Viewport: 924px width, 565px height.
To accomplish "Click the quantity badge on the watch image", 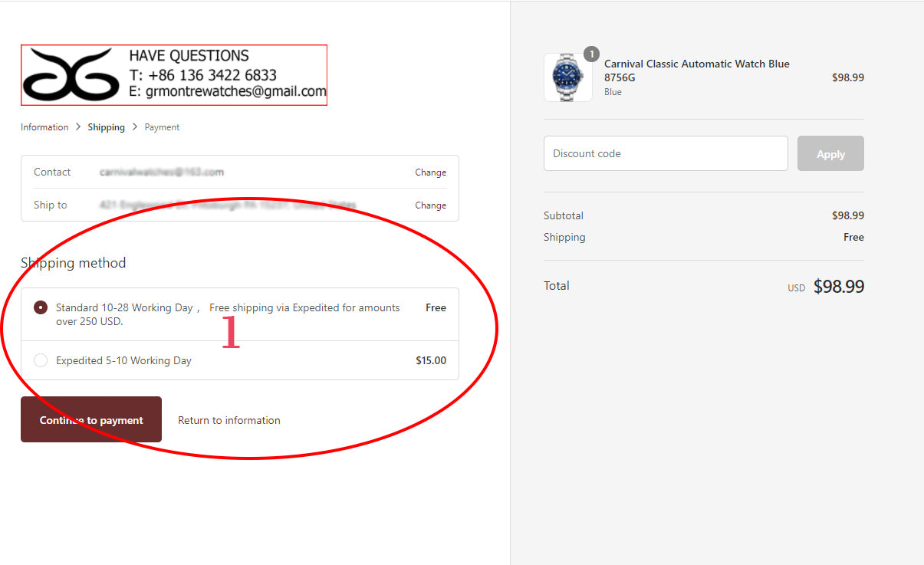I will [591, 54].
